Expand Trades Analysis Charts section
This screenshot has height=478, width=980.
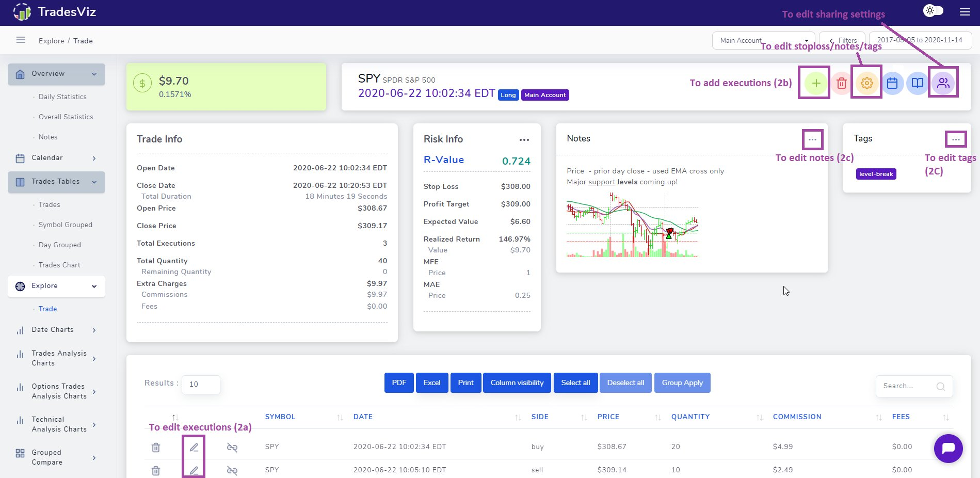[x=56, y=358]
